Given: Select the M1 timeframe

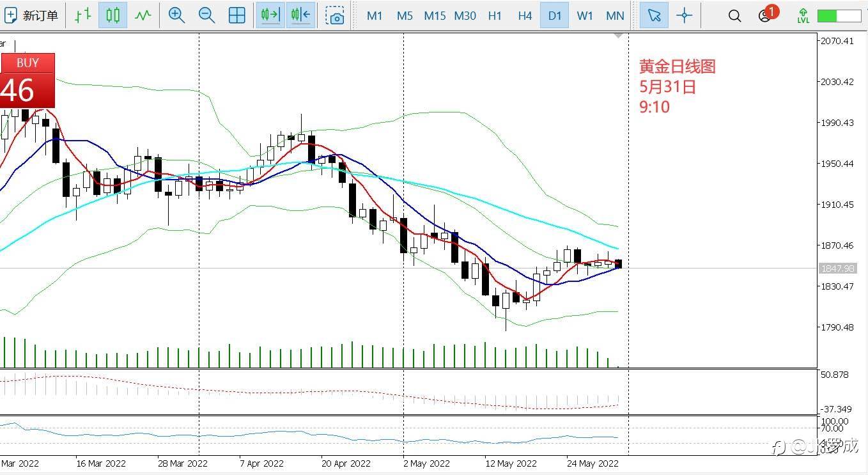Looking at the screenshot, I should (375, 15).
